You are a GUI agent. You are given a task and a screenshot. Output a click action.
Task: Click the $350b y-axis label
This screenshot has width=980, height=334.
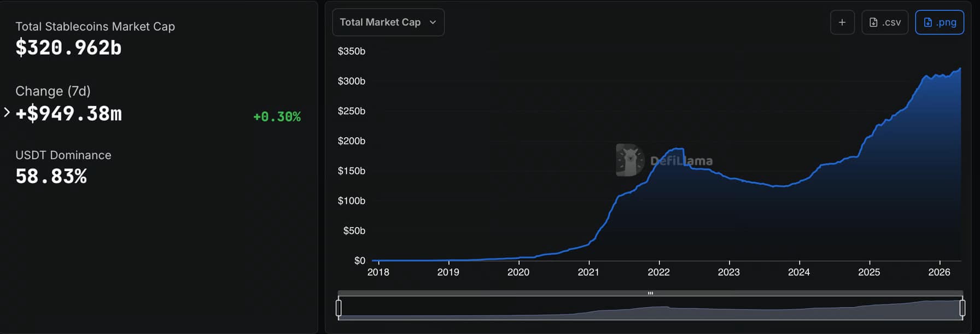(x=351, y=51)
